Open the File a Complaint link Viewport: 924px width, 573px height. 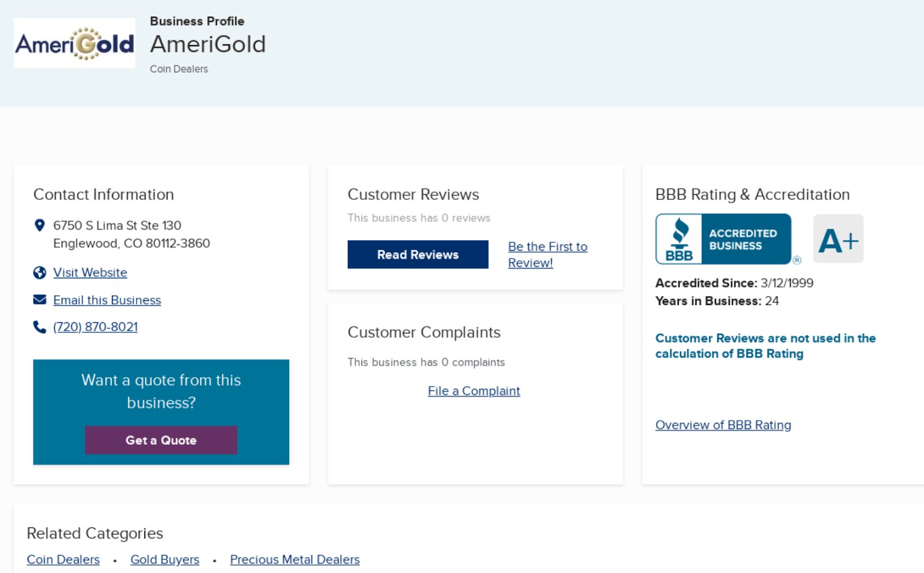pos(474,391)
